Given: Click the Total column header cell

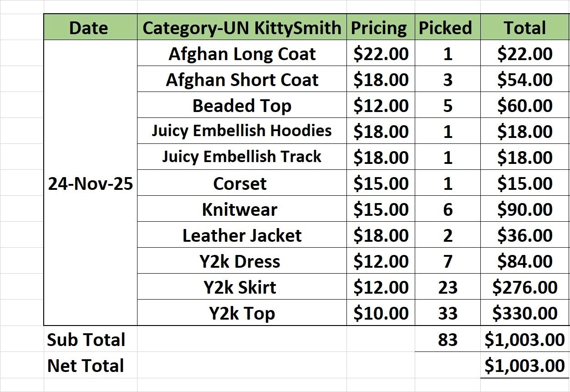Looking at the screenshot, I should (525, 27).
